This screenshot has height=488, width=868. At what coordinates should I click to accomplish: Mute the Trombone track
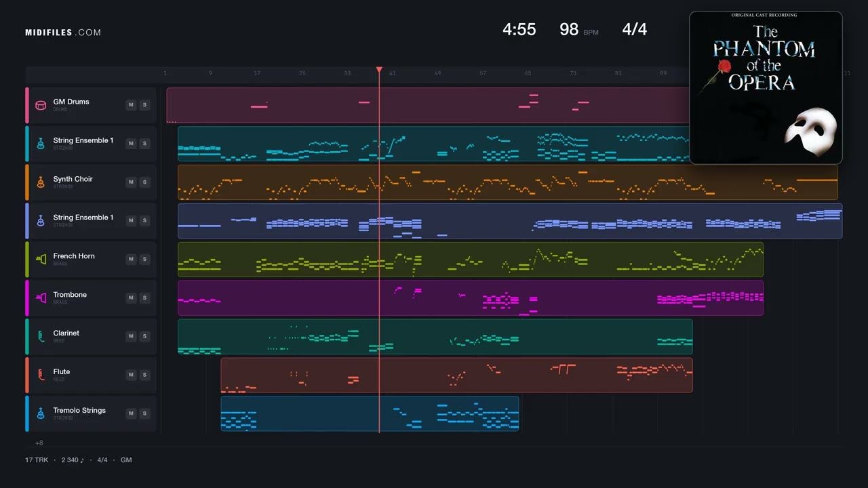pyautogui.click(x=131, y=298)
